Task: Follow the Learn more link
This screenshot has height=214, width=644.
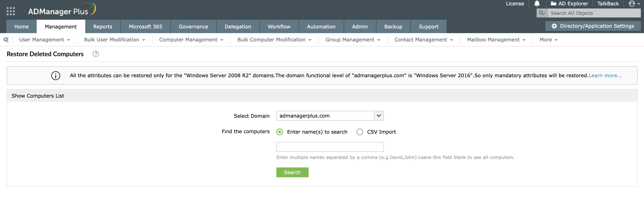Action: (605, 75)
